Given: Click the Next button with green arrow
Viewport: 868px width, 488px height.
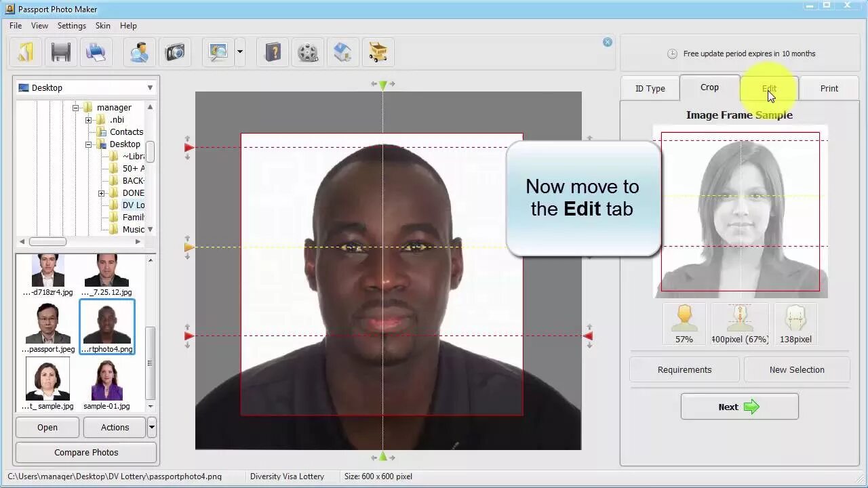Looking at the screenshot, I should (739, 407).
